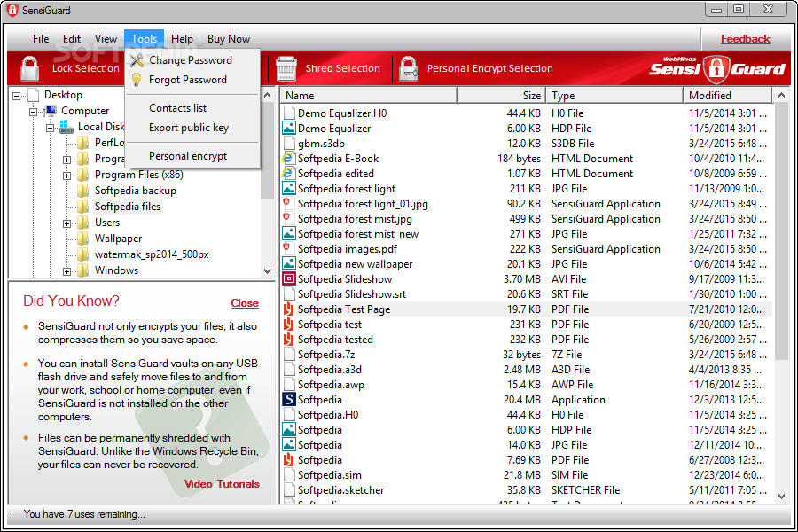The width and height of the screenshot is (798, 532).
Task: Sort files by Name column header
Action: point(368,95)
